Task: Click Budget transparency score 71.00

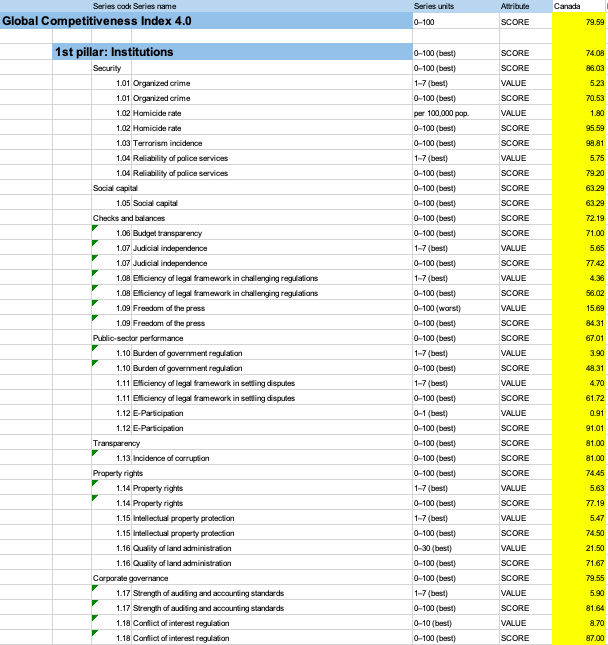Action: click(579, 233)
